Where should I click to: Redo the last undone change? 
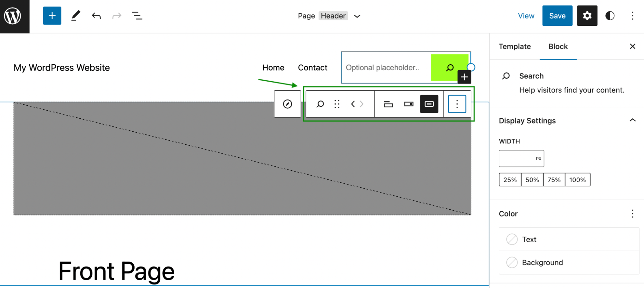117,15
